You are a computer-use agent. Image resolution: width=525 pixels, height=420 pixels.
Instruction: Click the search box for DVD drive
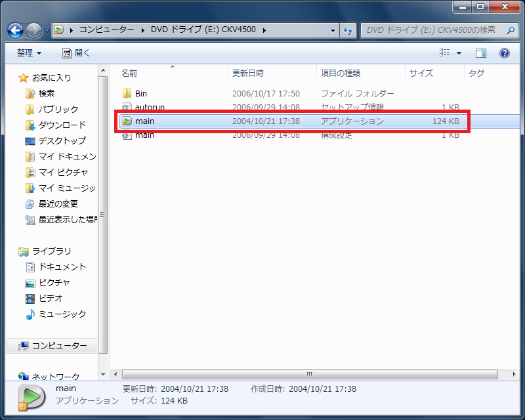click(x=433, y=30)
